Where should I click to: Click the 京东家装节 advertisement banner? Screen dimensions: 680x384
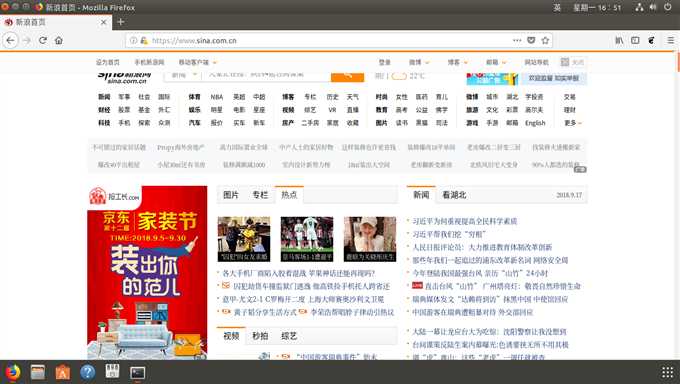point(147,272)
